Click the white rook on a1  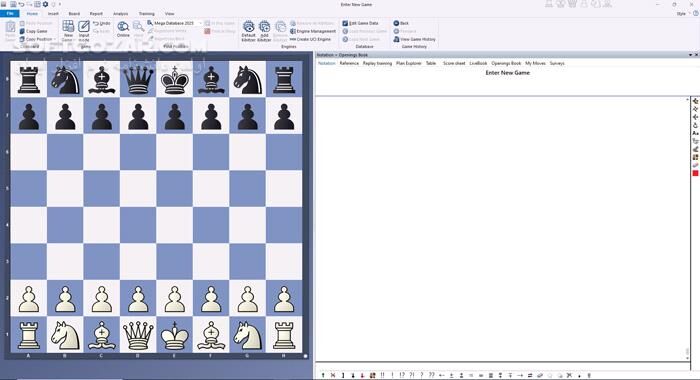[x=29, y=335]
